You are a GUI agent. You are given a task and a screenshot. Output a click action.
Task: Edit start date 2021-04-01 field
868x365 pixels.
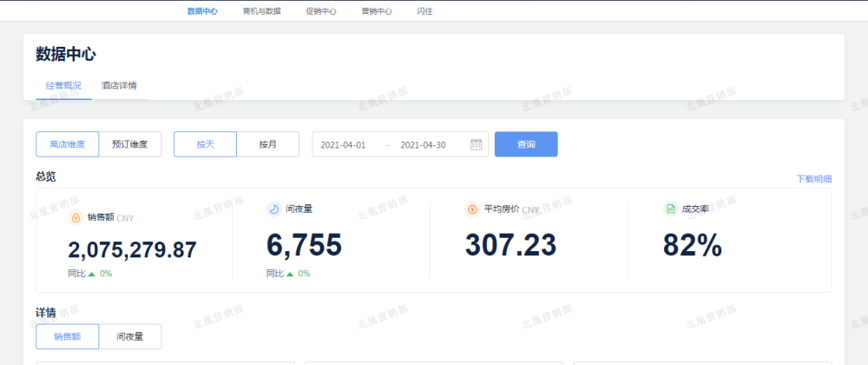343,144
